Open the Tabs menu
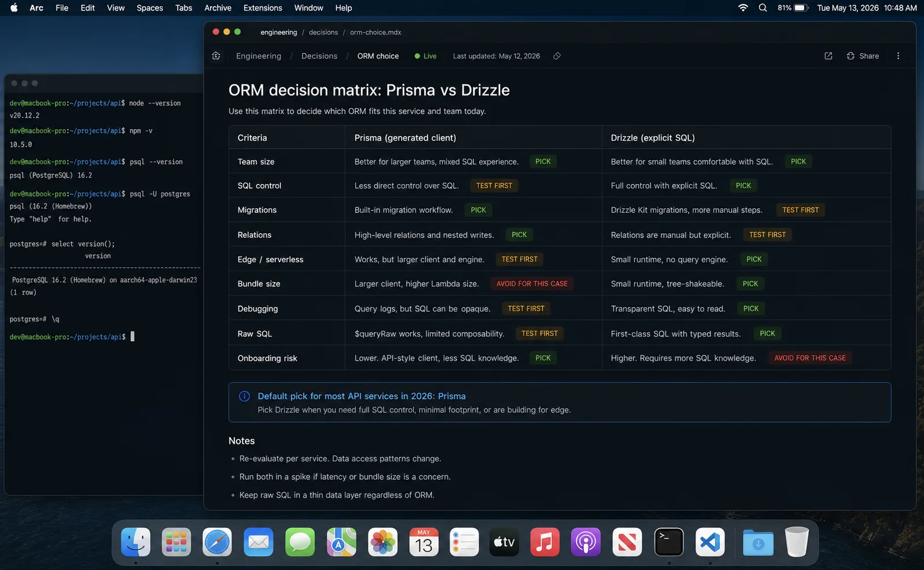Screen dimensions: 924x570 [x=183, y=8]
